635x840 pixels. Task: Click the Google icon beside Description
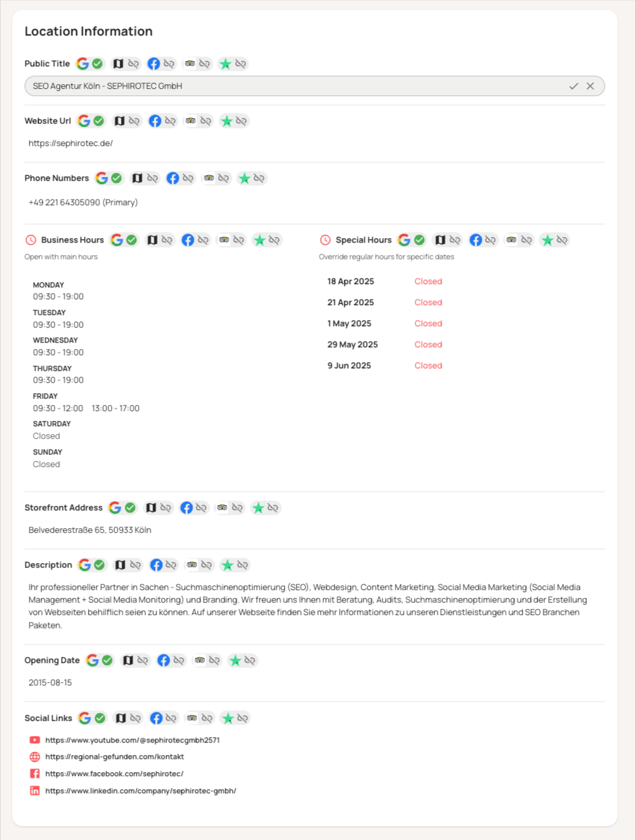point(85,565)
